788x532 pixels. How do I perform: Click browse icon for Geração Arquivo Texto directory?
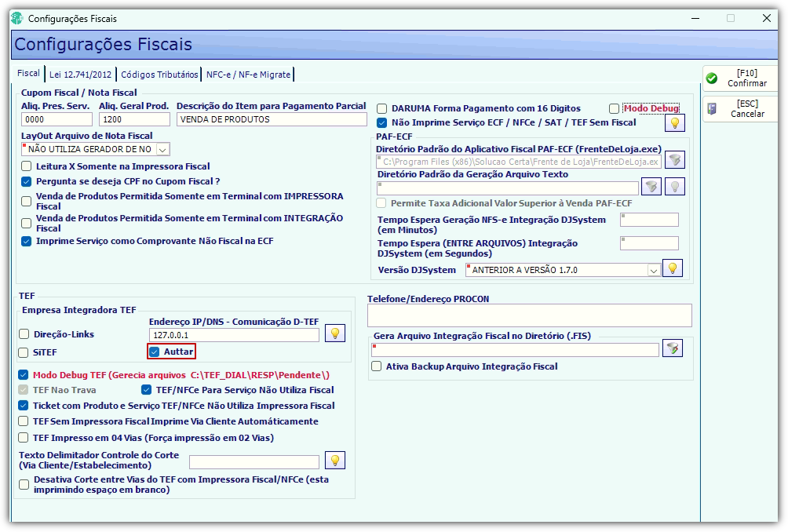pos(651,187)
